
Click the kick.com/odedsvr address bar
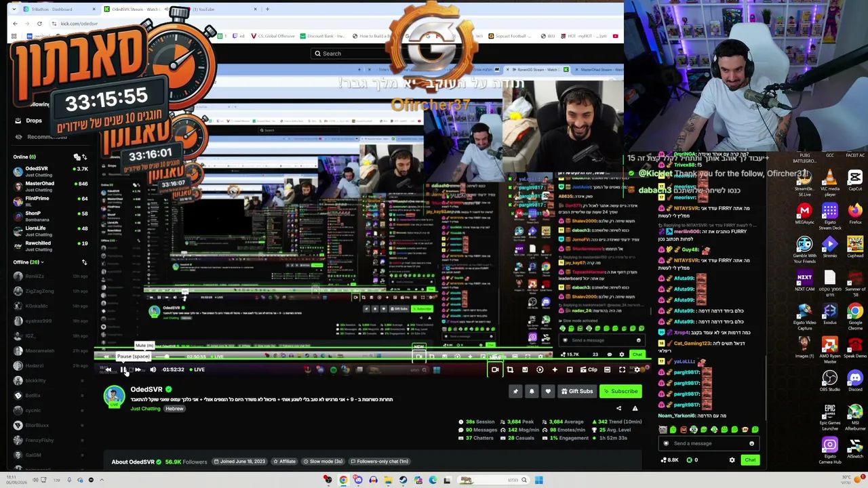coord(79,24)
